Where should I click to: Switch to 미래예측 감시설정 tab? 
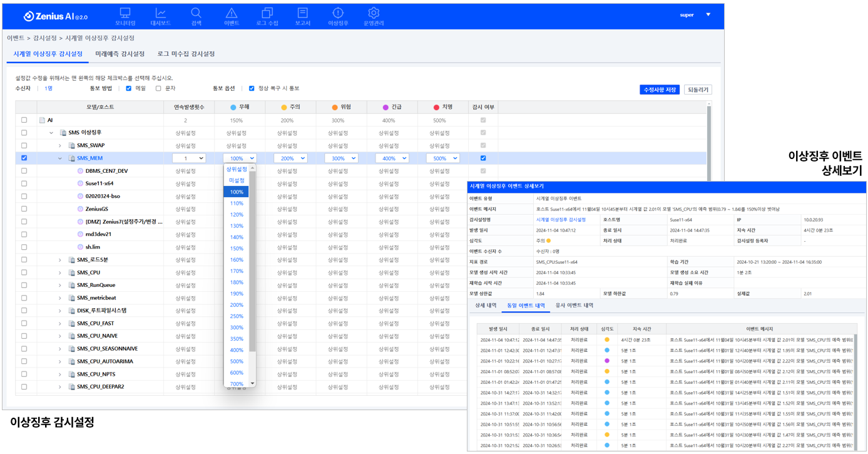(x=120, y=54)
